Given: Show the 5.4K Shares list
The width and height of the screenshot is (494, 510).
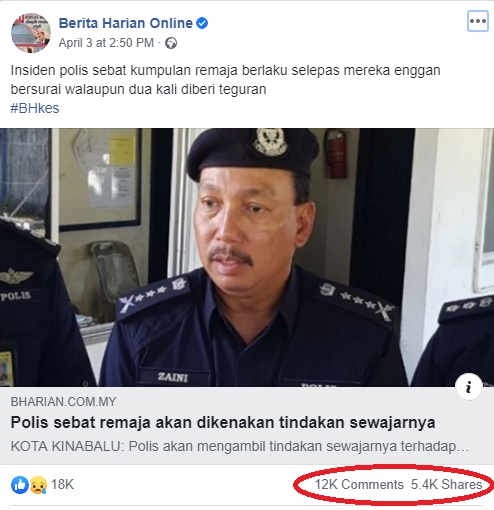Looking at the screenshot, I should 446,484.
